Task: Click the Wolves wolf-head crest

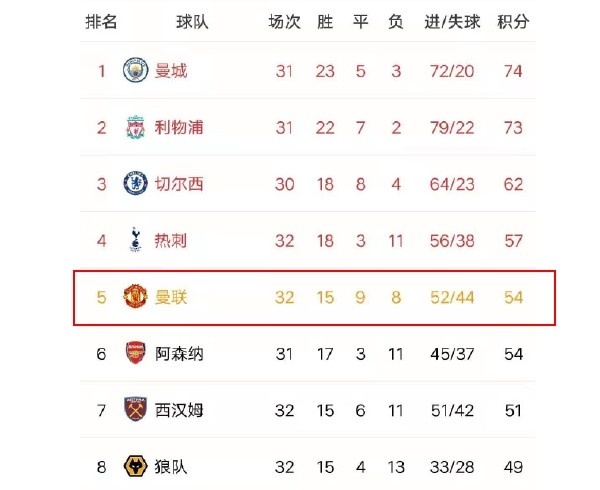Action: pyautogui.click(x=135, y=466)
